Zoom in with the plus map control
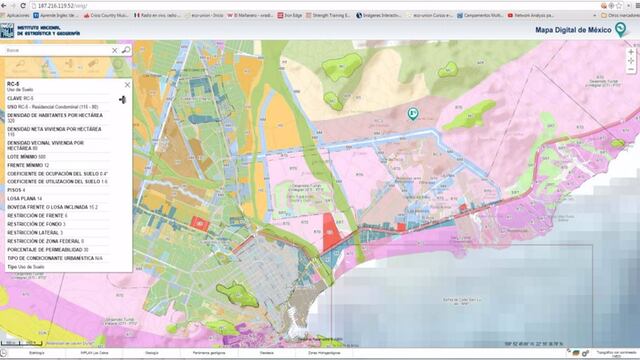This screenshot has width=640, height=360. [631, 52]
